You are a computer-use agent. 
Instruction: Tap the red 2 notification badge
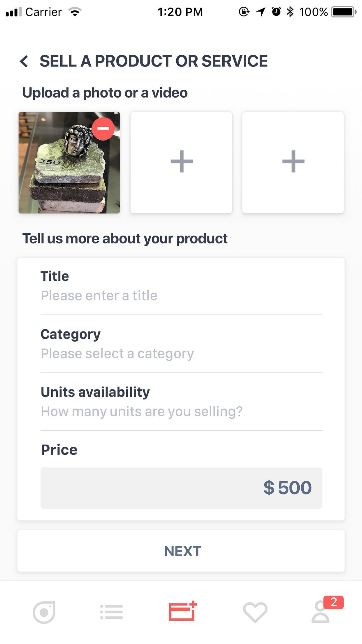point(333,602)
